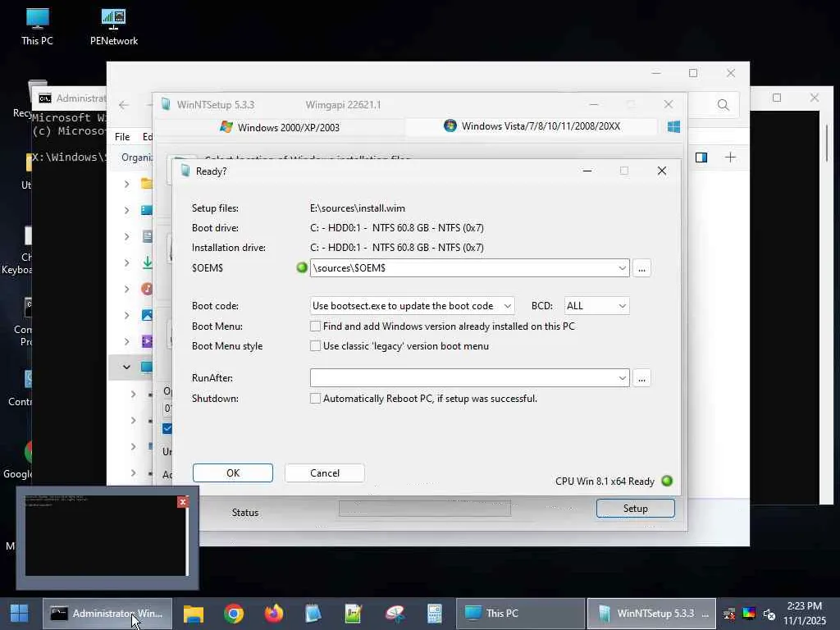Expand the Videos tree item in Explorer

[127, 341]
